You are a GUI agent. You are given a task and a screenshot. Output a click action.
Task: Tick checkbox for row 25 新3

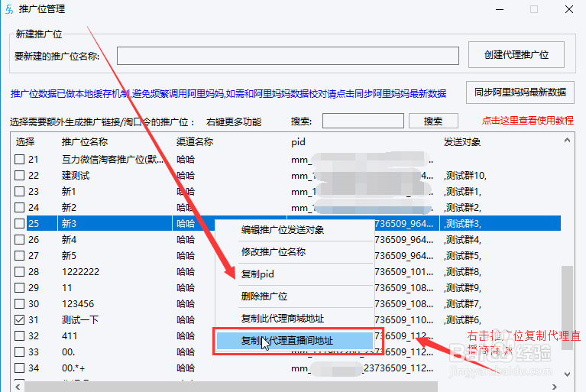point(19,223)
